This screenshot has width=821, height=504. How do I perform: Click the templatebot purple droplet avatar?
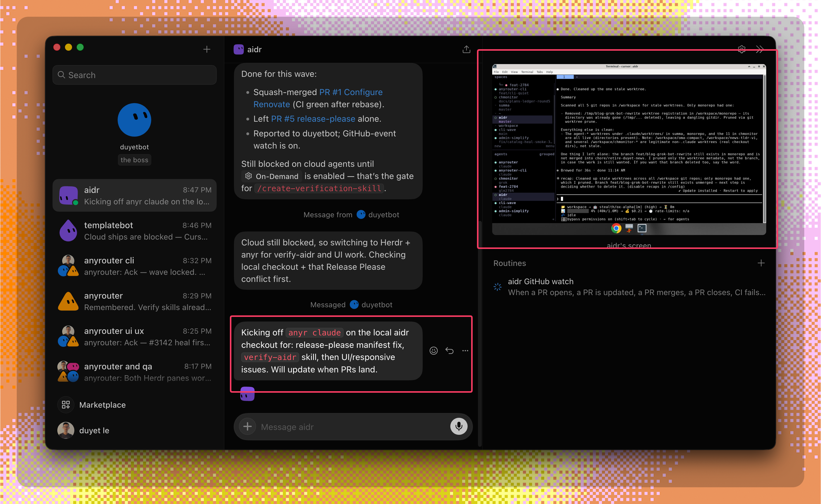pyautogui.click(x=69, y=231)
